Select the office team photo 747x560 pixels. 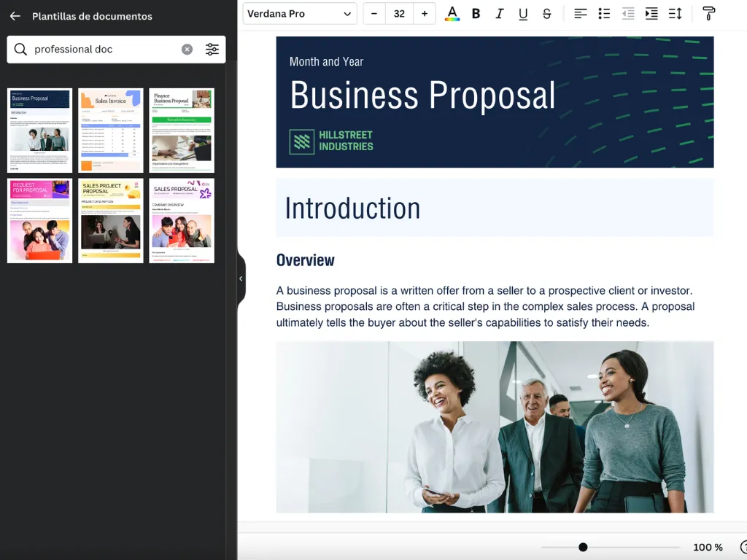495,427
